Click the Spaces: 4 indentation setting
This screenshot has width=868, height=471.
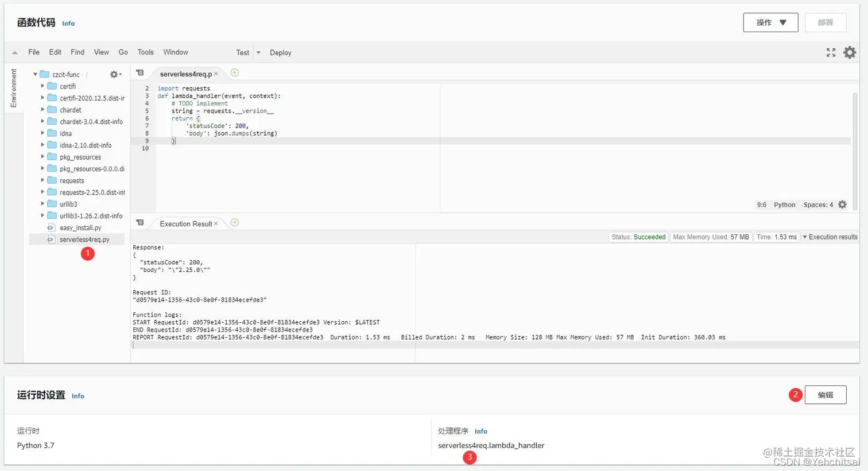(x=818, y=205)
